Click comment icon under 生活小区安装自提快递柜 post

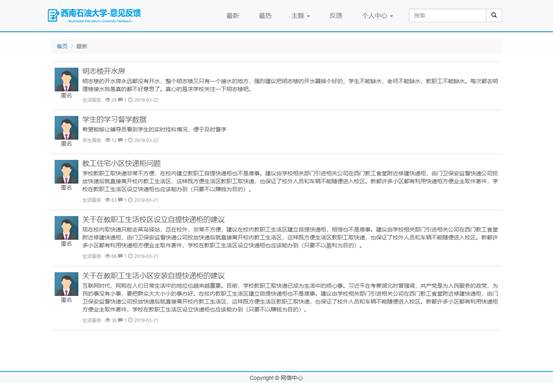click(x=121, y=320)
